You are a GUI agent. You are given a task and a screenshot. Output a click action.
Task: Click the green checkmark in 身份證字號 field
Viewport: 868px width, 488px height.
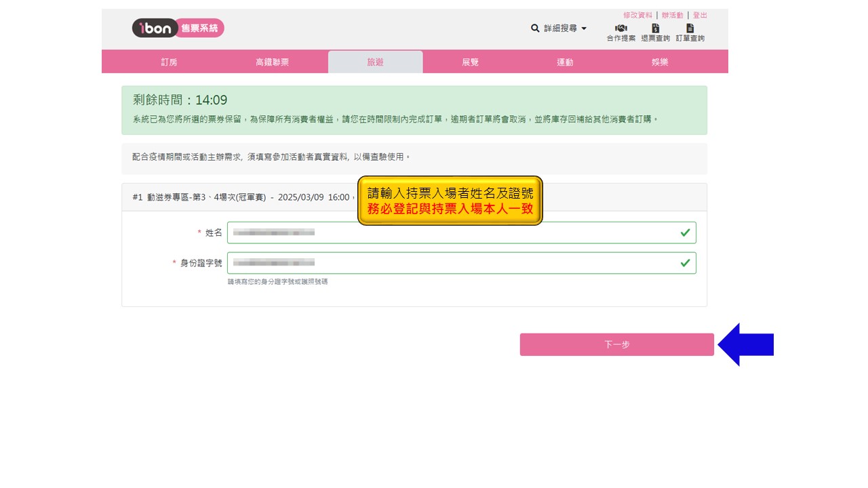pyautogui.click(x=685, y=263)
